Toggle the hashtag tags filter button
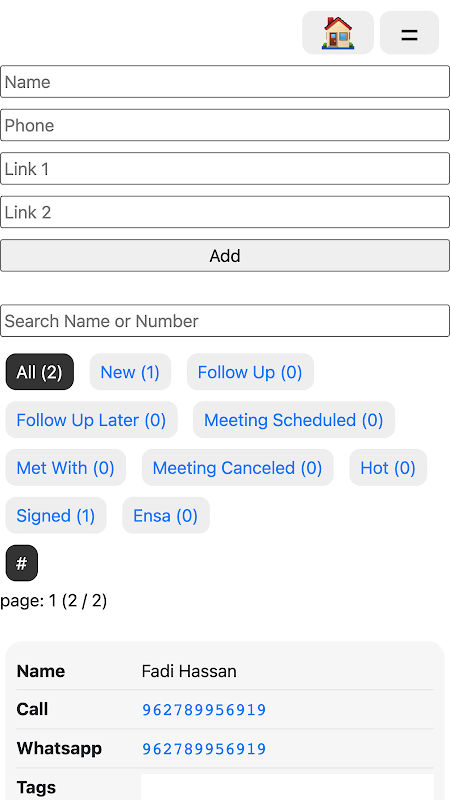450x800 pixels. pyautogui.click(x=21, y=563)
